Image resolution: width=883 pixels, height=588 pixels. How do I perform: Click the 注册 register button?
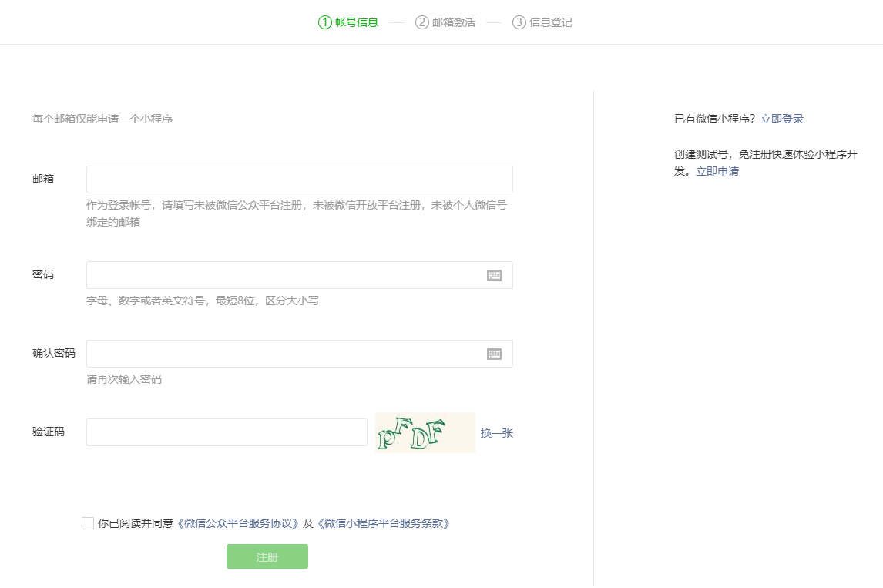click(x=267, y=556)
